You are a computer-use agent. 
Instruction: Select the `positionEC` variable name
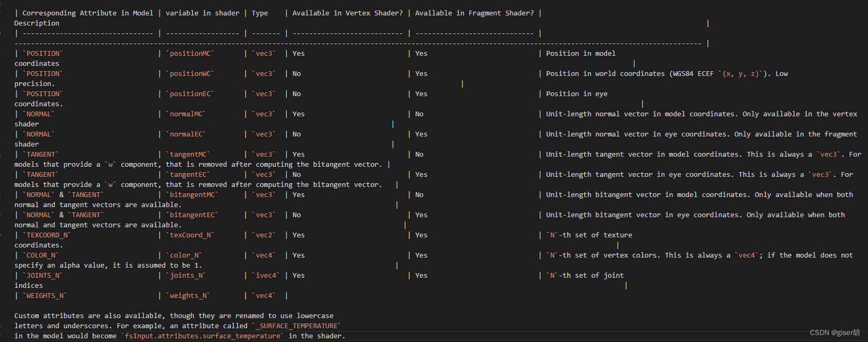pyautogui.click(x=190, y=93)
